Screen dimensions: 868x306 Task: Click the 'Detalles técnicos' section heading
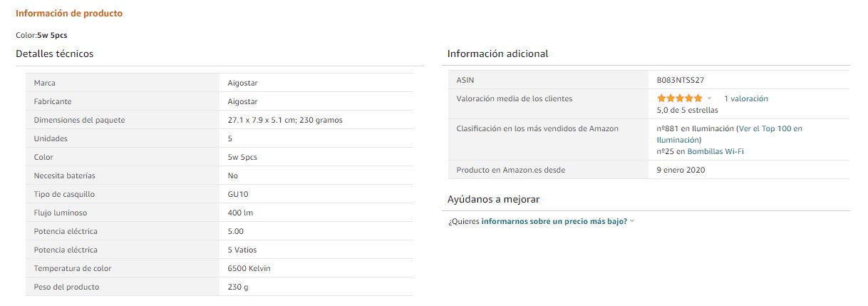pos(55,53)
